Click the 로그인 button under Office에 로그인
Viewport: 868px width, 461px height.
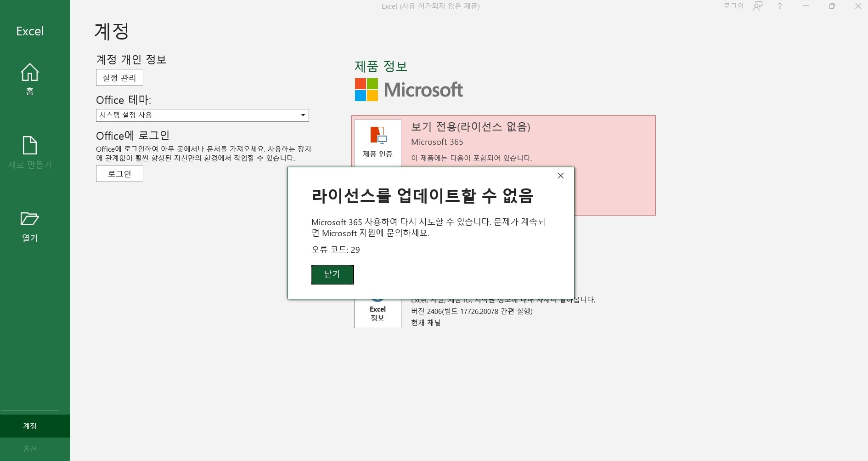coord(119,174)
